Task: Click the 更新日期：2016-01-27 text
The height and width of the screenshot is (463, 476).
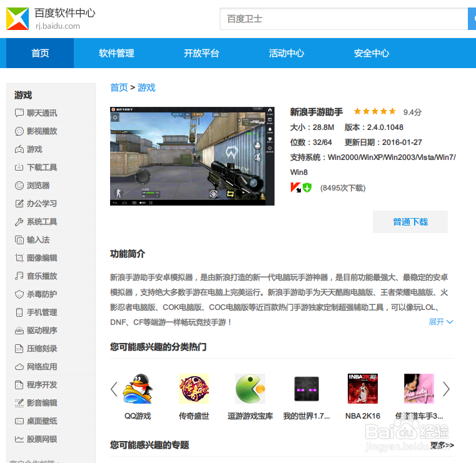Action: coord(383,142)
